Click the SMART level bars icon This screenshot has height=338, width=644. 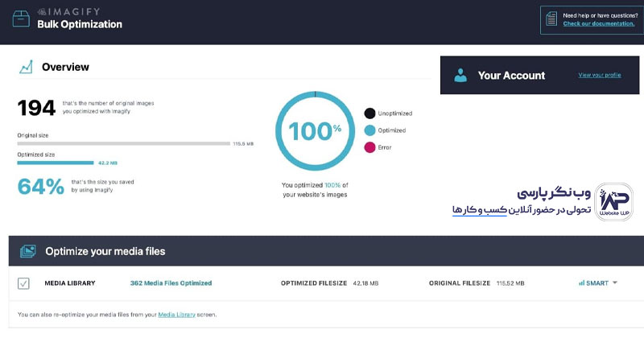click(x=581, y=283)
